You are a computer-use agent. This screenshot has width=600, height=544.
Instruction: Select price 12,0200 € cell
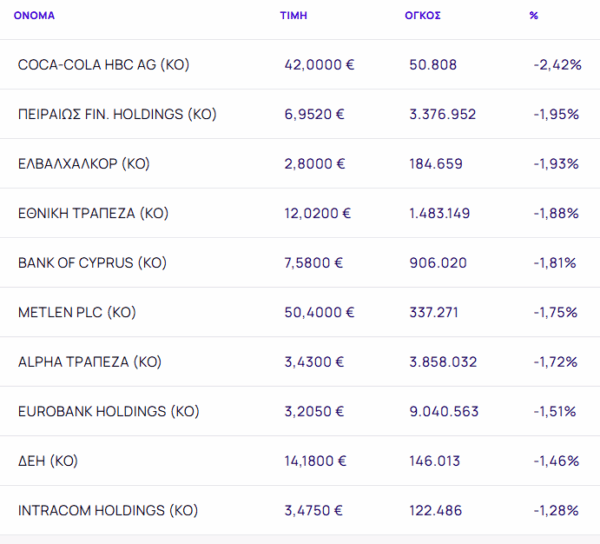coord(317,213)
